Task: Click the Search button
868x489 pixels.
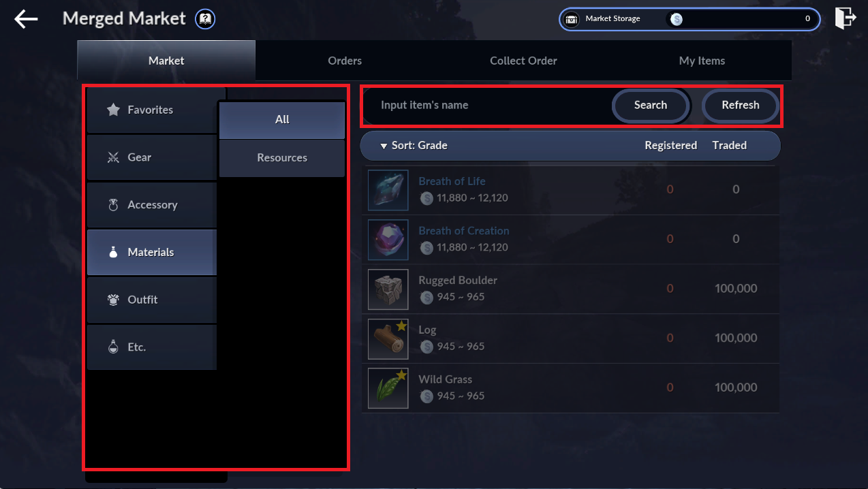Action: 651,106
